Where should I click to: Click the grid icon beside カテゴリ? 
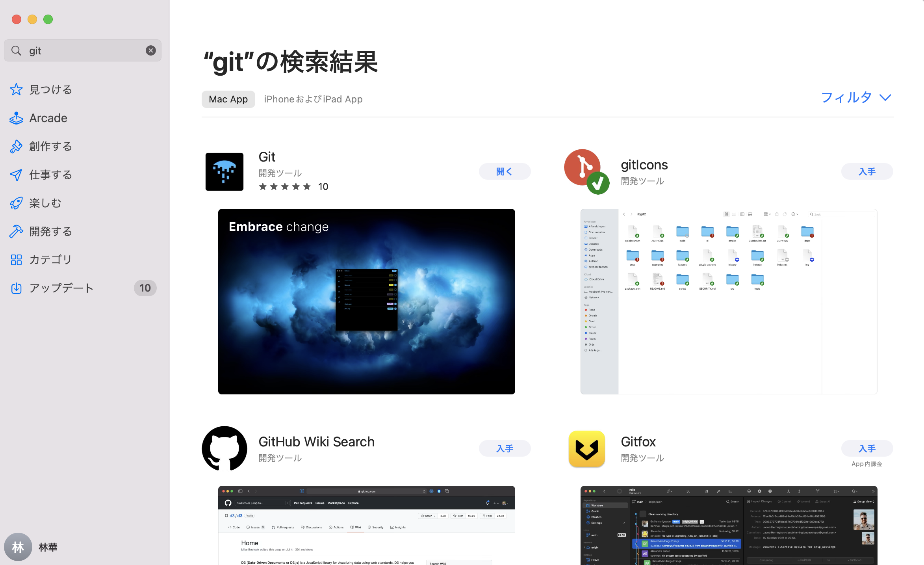[16, 260]
